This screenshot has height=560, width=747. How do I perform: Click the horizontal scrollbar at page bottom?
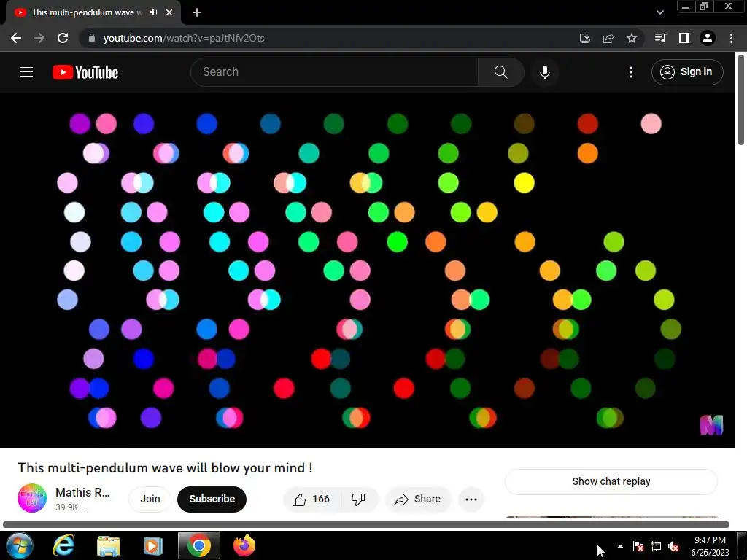click(x=366, y=525)
